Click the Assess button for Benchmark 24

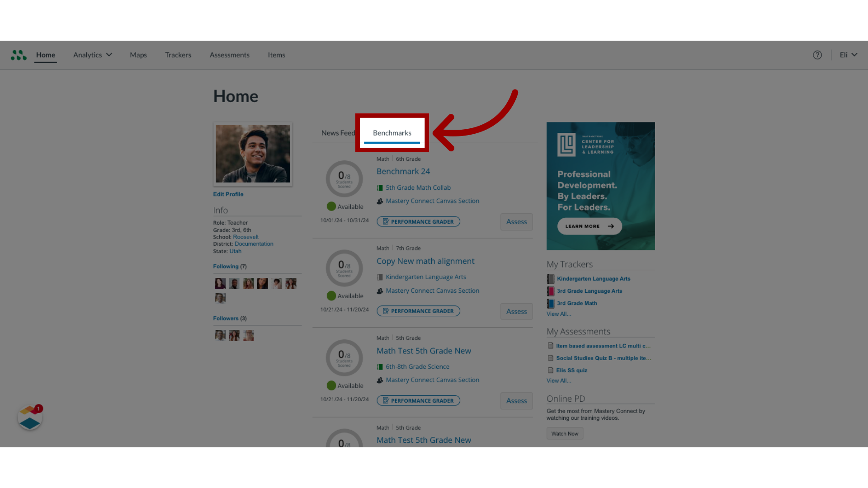pyautogui.click(x=516, y=221)
